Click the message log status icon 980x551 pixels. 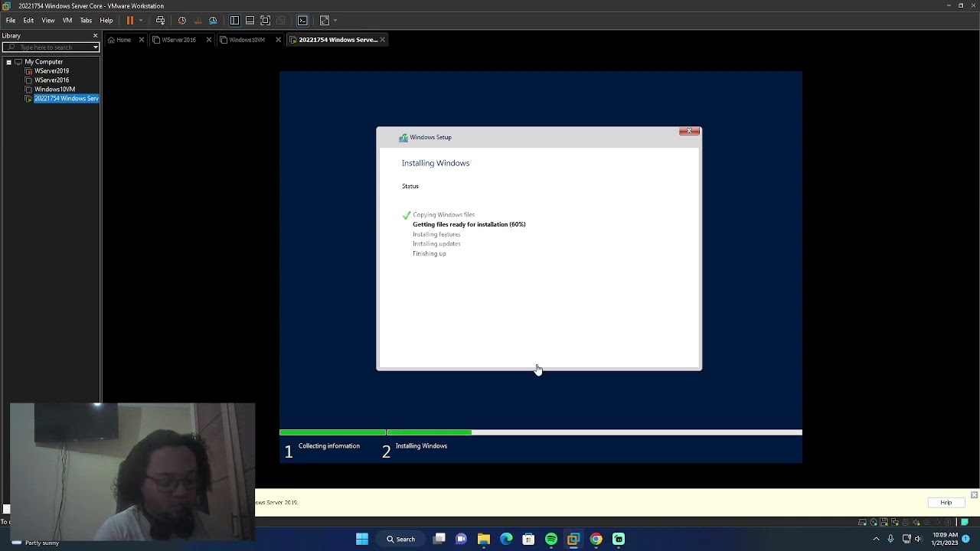pos(965,522)
